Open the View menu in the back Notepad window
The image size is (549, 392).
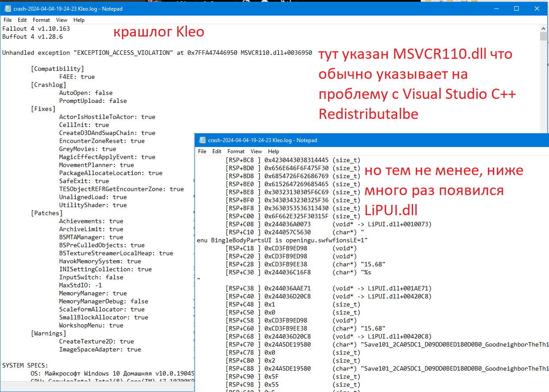click(x=62, y=20)
